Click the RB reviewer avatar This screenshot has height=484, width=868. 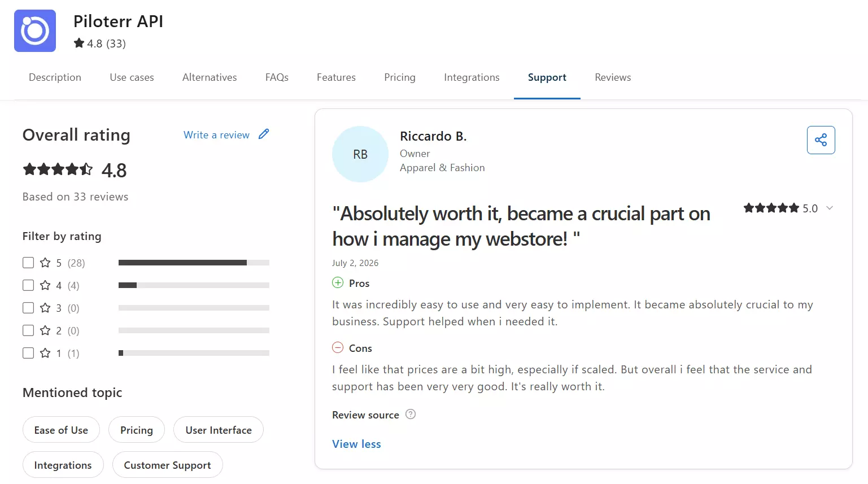click(x=360, y=154)
